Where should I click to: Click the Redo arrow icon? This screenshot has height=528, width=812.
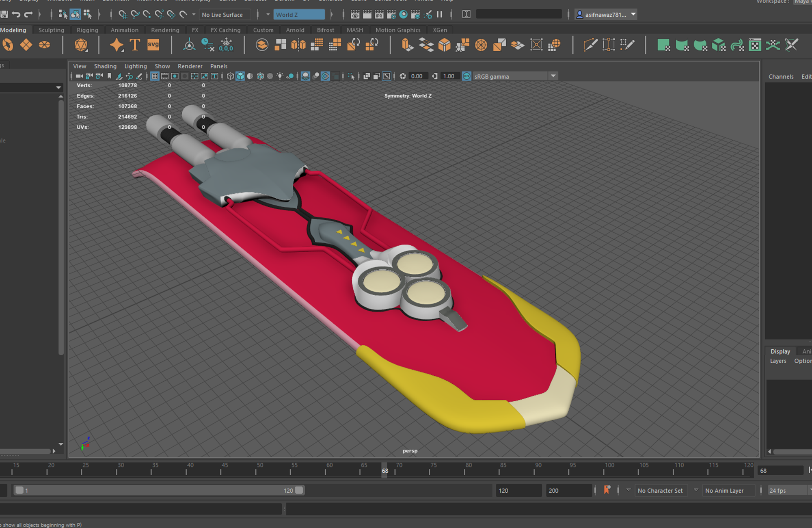(x=28, y=15)
